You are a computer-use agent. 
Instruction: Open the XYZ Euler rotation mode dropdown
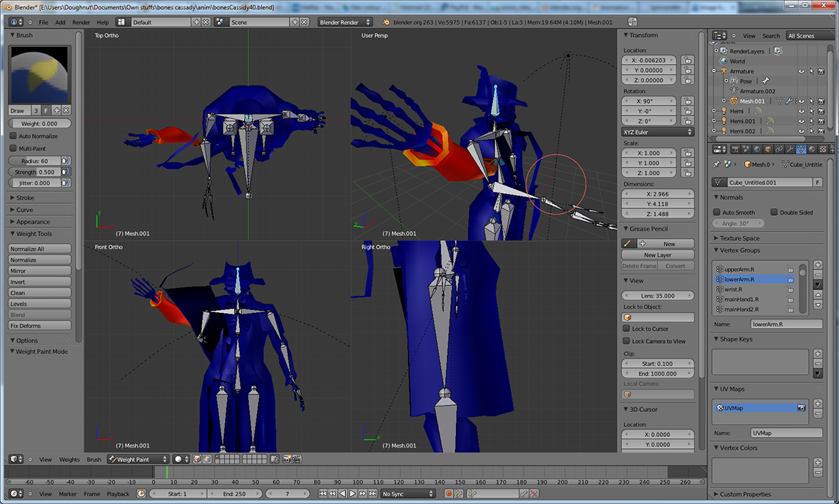(658, 132)
